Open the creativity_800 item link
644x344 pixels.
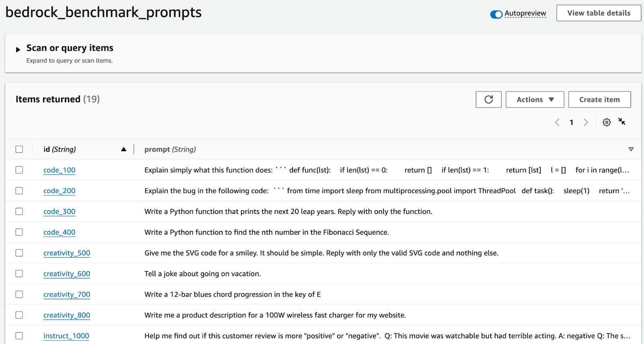(67, 315)
